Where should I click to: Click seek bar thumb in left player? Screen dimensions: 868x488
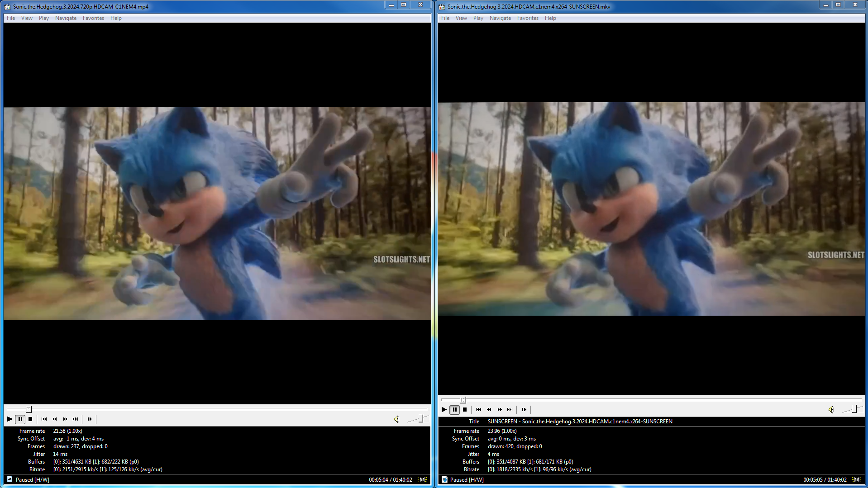point(29,409)
